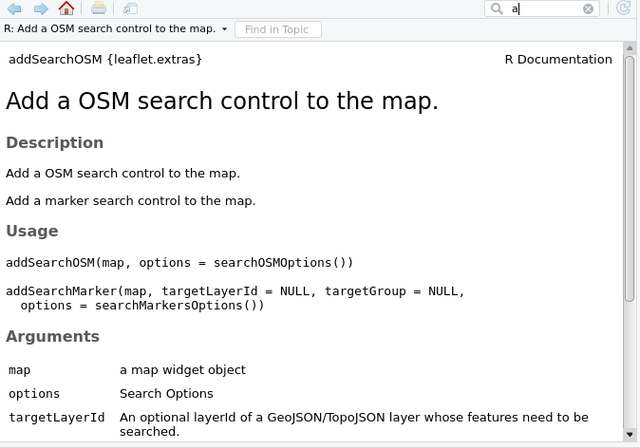640x448 pixels.
Task: Click 'addSearchOSM {leaflet.extras}' header text
Action: (105, 60)
